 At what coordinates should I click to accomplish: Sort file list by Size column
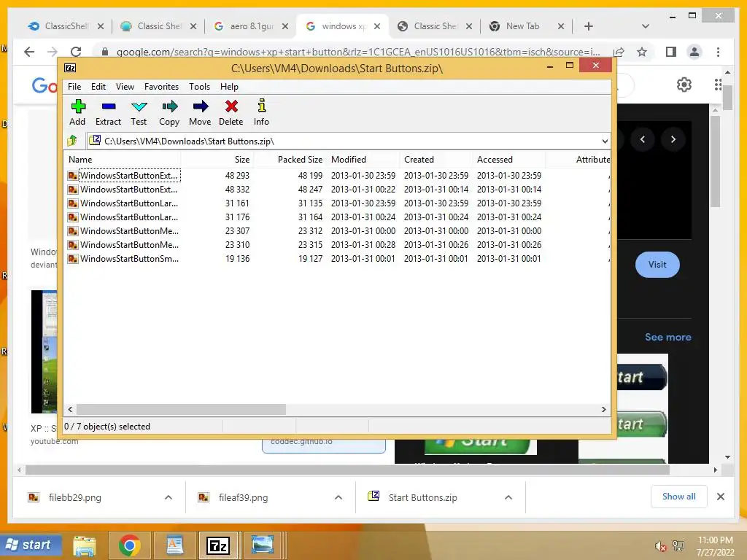217,160
